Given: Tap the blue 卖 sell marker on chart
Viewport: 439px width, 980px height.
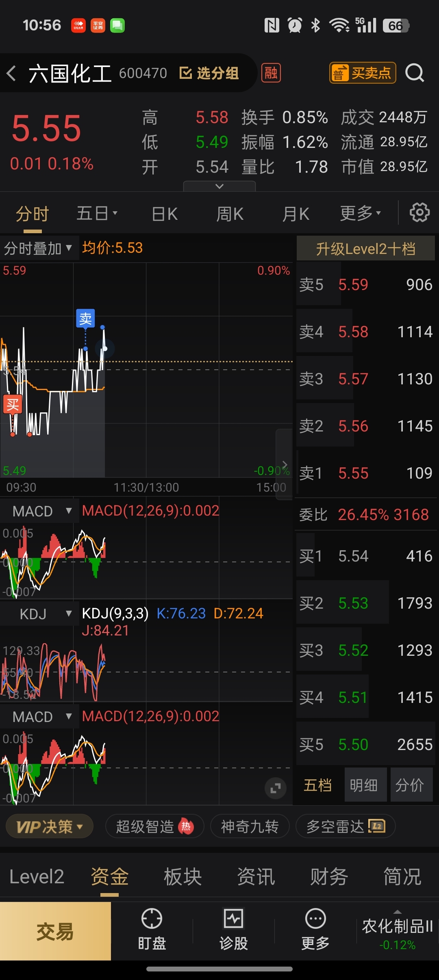Looking at the screenshot, I should coord(85,319).
